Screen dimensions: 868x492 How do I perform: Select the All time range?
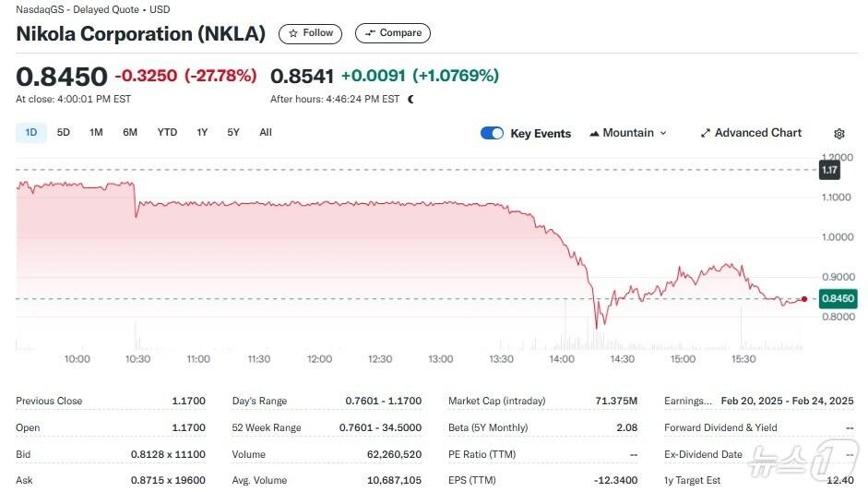(266, 133)
